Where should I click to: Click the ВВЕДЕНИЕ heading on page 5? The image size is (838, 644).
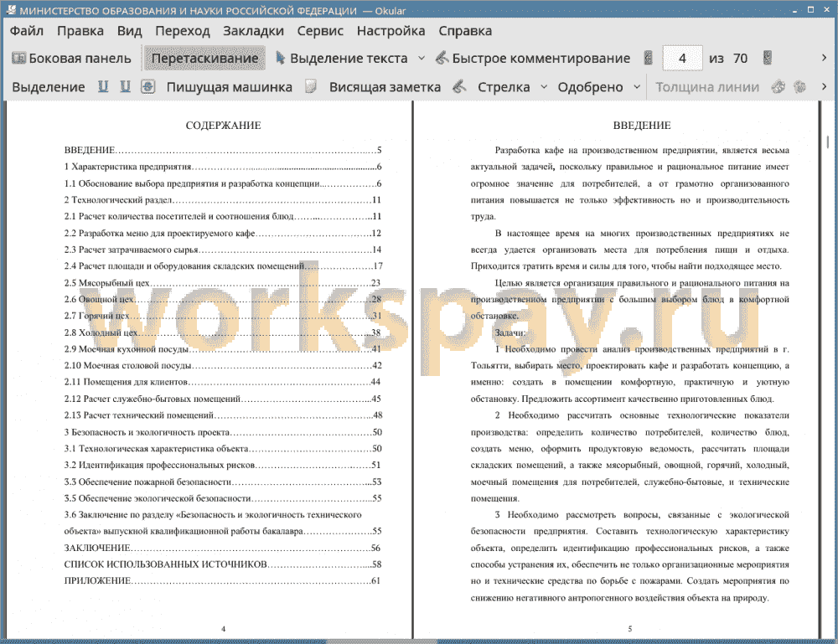click(x=642, y=126)
